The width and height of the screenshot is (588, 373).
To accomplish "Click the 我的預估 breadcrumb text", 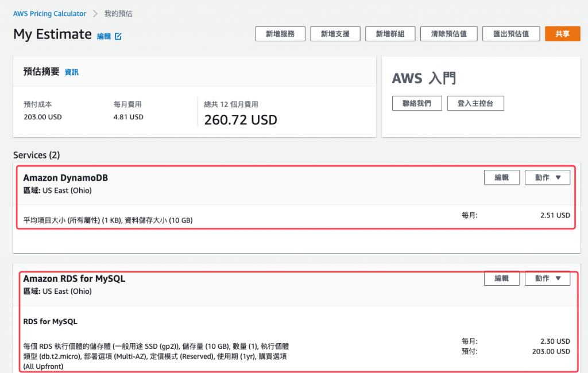I will point(118,14).
